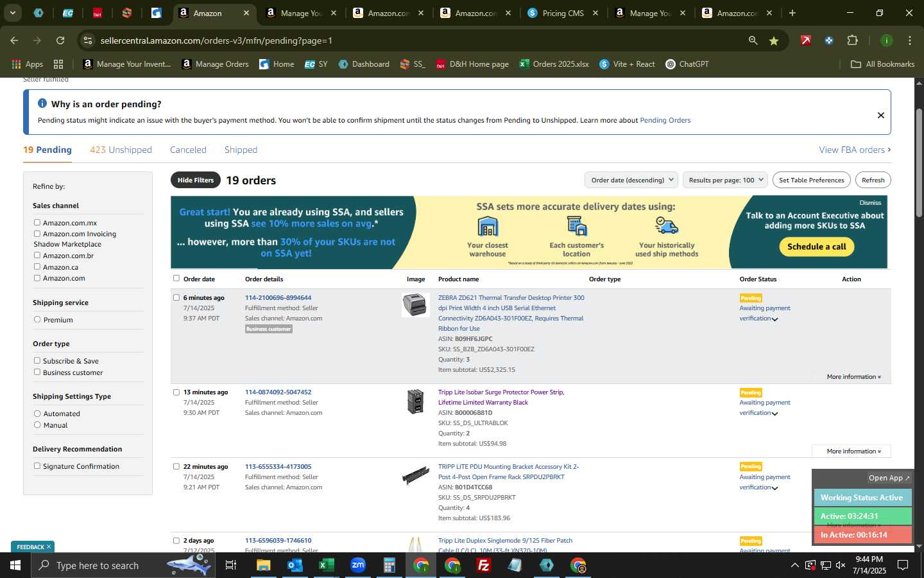Open a new browser tab with plus icon
The height and width of the screenshot is (578, 924).
[x=792, y=13]
